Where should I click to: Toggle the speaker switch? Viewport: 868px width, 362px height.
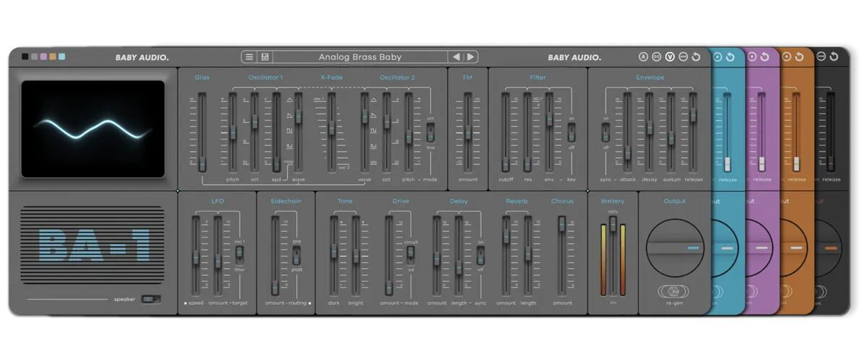click(x=150, y=298)
